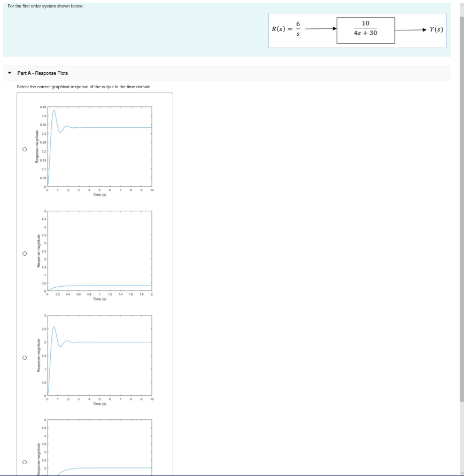This screenshot has width=464, height=476.
Task: Click the Time (s) axis label of first plot
Action: [99, 194]
